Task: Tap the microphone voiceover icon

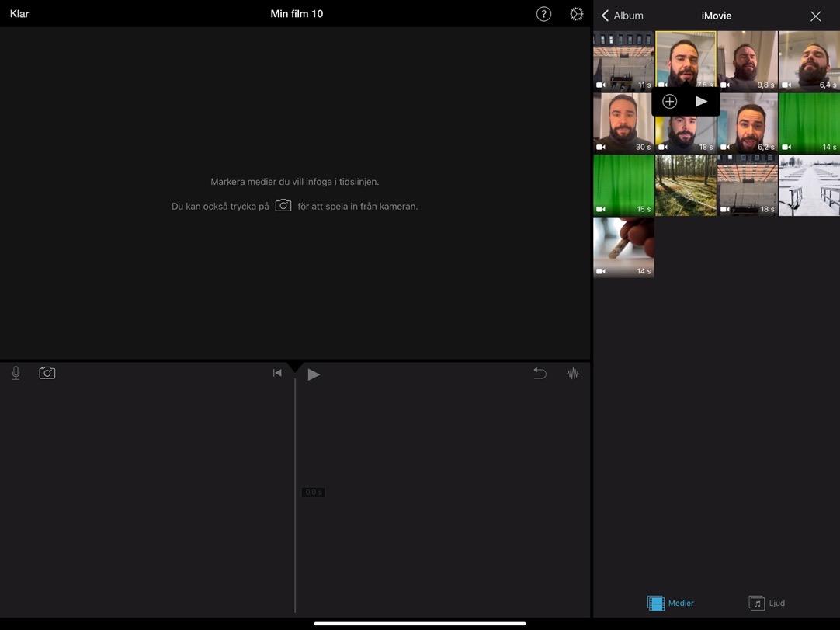Action: pyautogui.click(x=16, y=373)
